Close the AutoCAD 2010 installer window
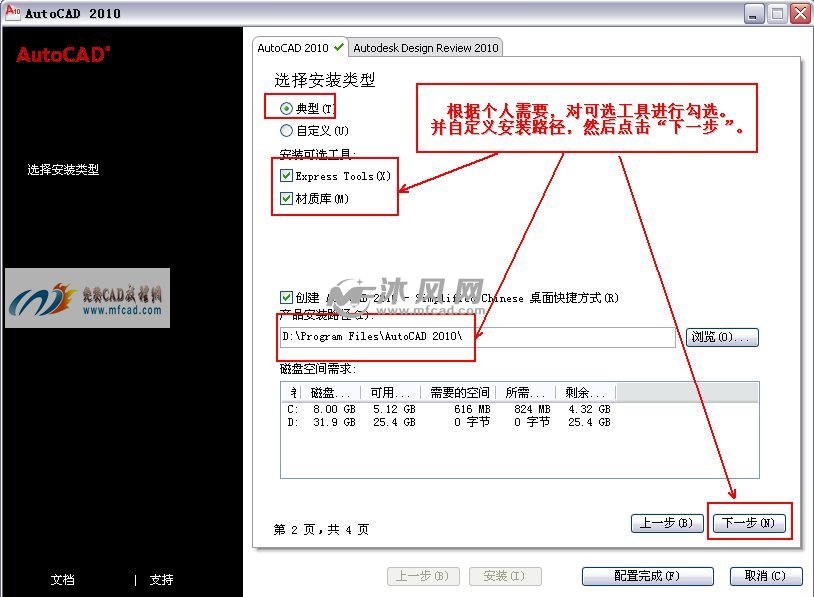The height and width of the screenshot is (597, 814). [800, 13]
